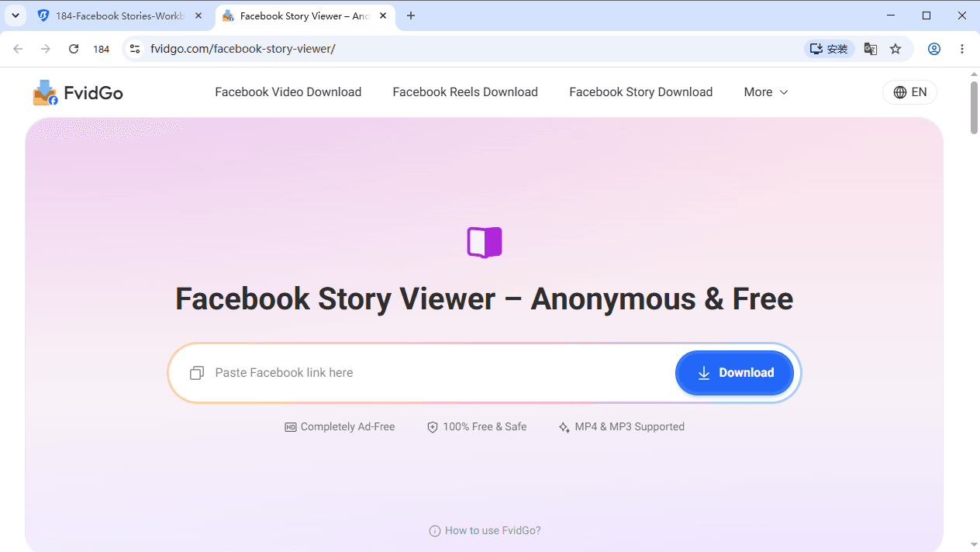
Task: Click the page vertical scrollbar thumb
Action: pyautogui.click(x=975, y=107)
